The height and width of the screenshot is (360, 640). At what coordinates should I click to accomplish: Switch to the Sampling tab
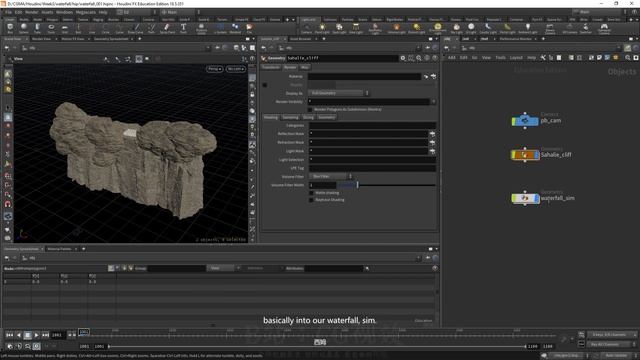tap(290, 117)
